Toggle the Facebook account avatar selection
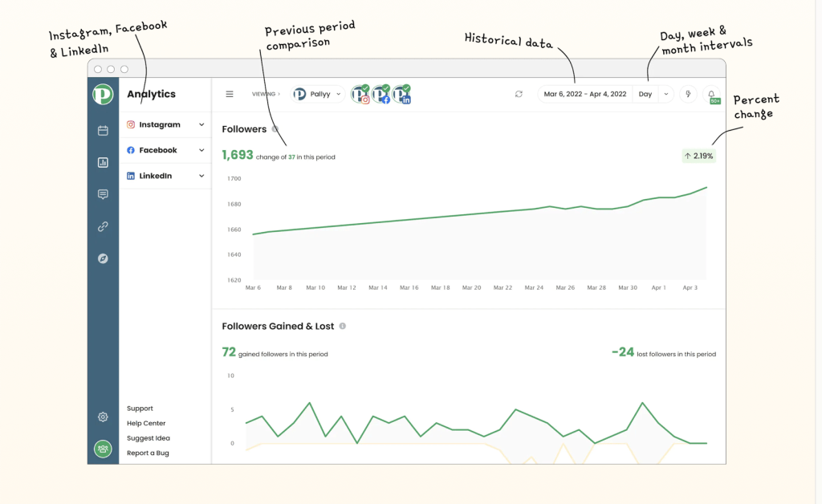The image size is (822, 504). [x=380, y=94]
